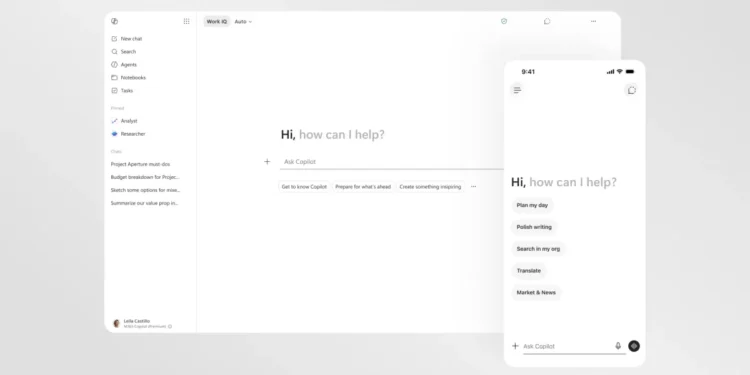Open Tasks in the sidebar

click(x=122, y=90)
